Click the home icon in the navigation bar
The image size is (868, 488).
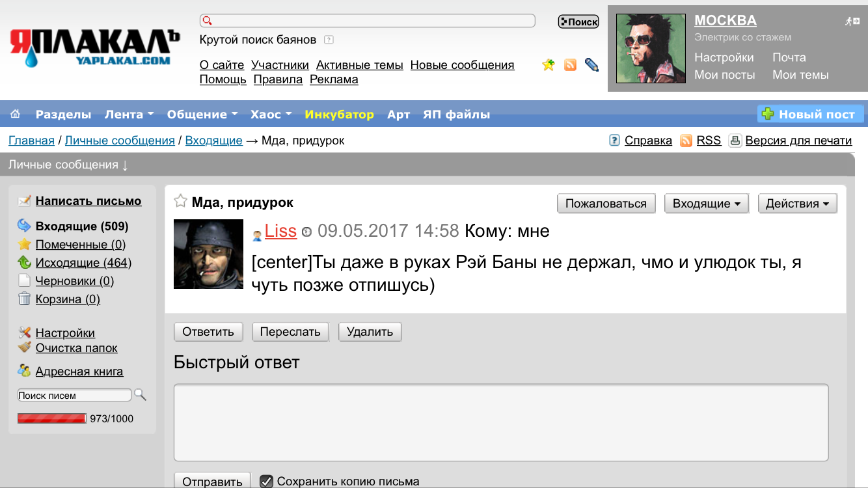pyautogui.click(x=15, y=114)
